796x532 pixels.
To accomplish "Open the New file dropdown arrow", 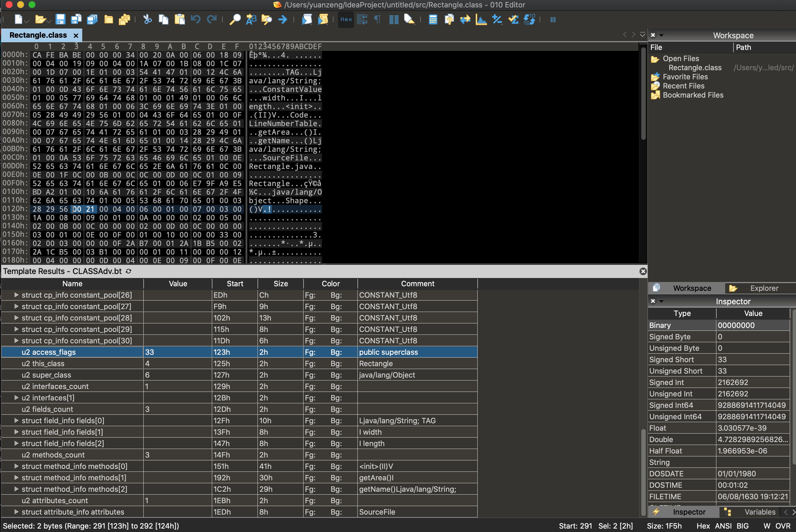I will (x=27, y=21).
